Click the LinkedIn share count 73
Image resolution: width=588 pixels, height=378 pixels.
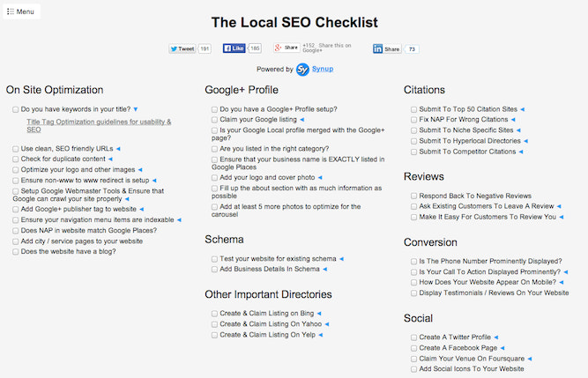click(x=412, y=49)
